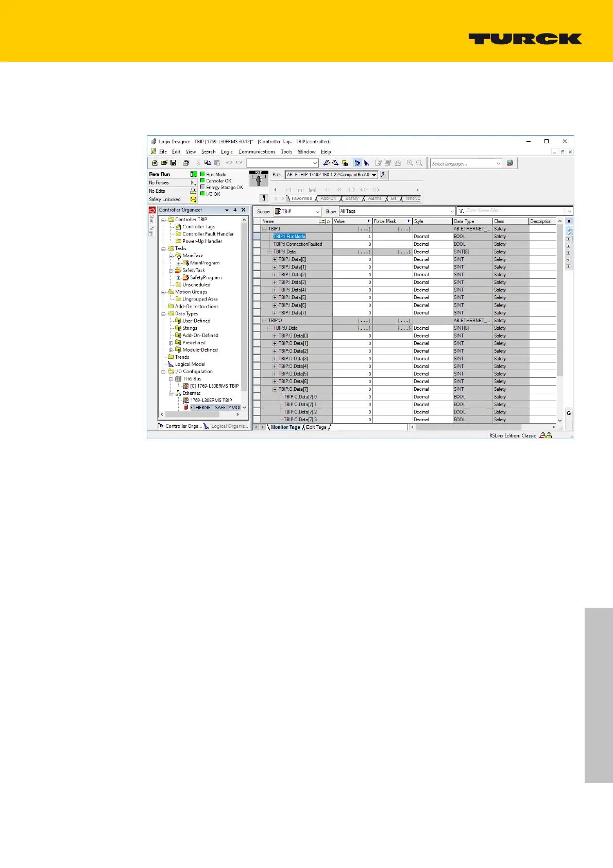Screen dimensions: 613x868
Task: Collapse the TBIP:O tag group
Action: click(x=265, y=321)
